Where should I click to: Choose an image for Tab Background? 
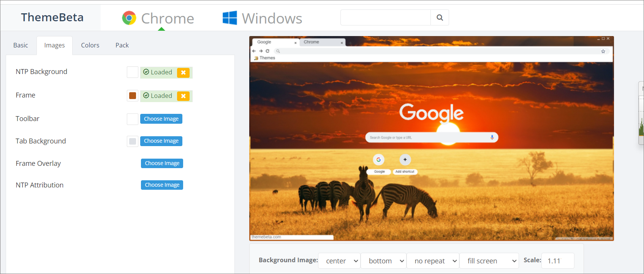pyautogui.click(x=161, y=141)
